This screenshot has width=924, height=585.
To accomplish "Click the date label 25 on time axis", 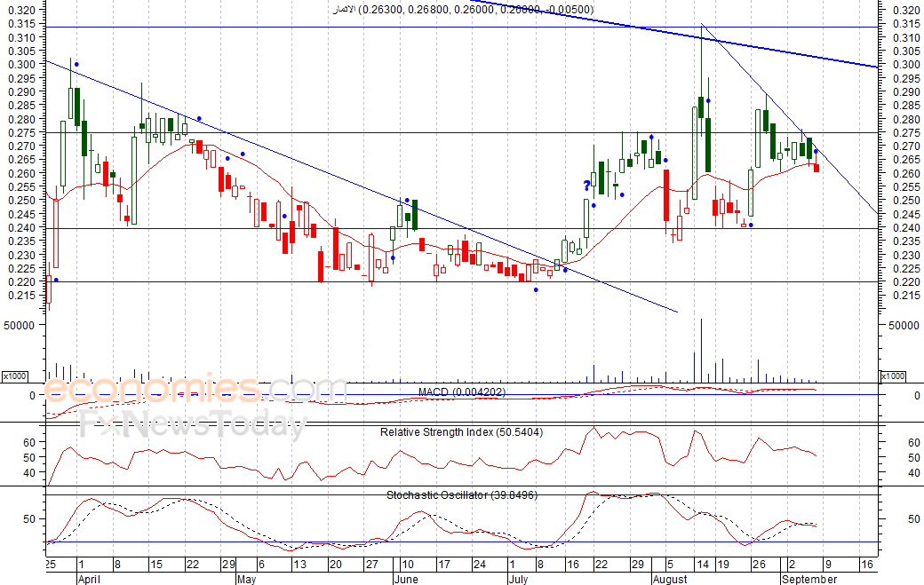I will (51, 565).
